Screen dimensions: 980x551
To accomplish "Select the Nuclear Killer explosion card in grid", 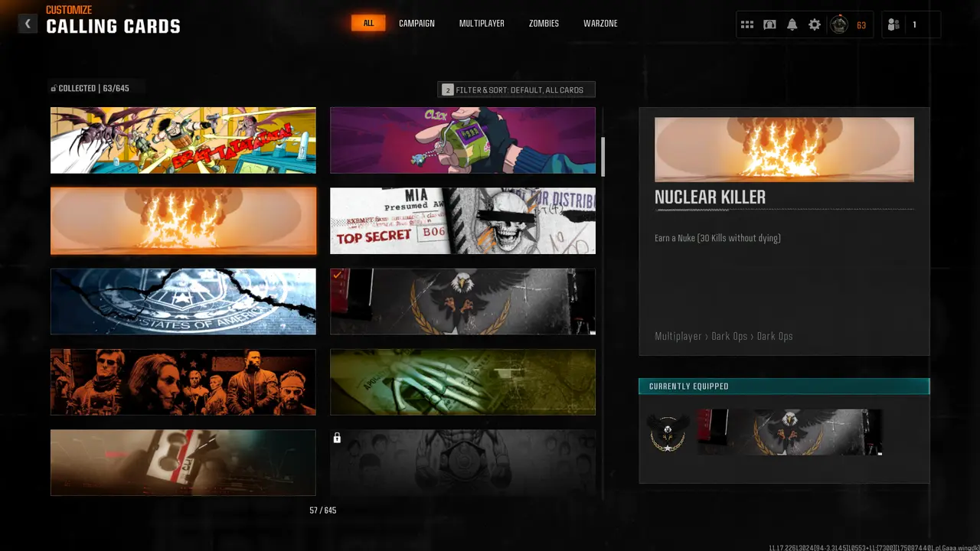I will 183,220.
